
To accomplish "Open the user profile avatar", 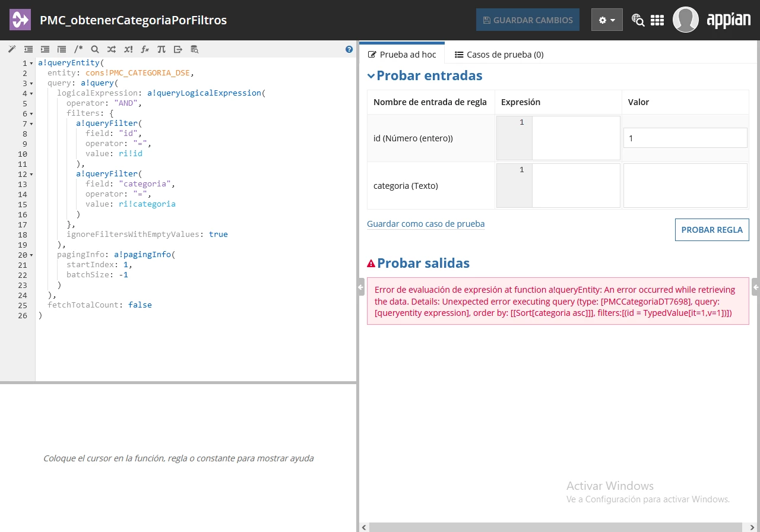I will coord(685,20).
